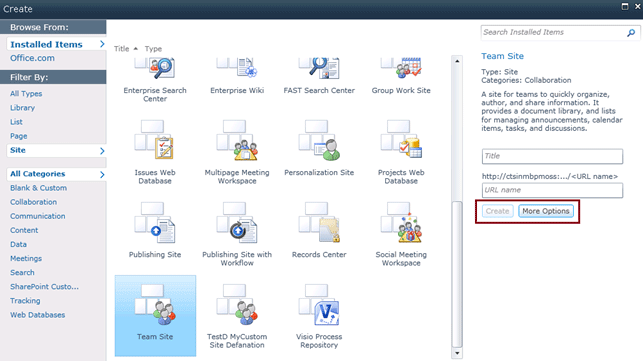Click the Team Site heading in details pane
The height and width of the screenshot is (361, 643).
pos(502,56)
